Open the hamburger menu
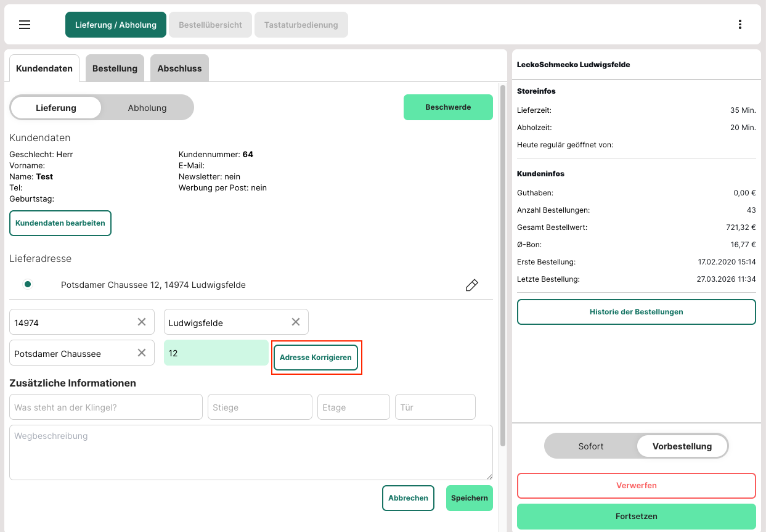This screenshot has width=766, height=532. point(25,25)
